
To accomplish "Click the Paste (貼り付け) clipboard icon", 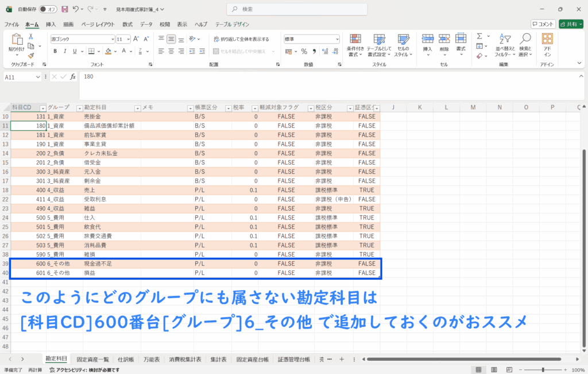I will click(16, 40).
